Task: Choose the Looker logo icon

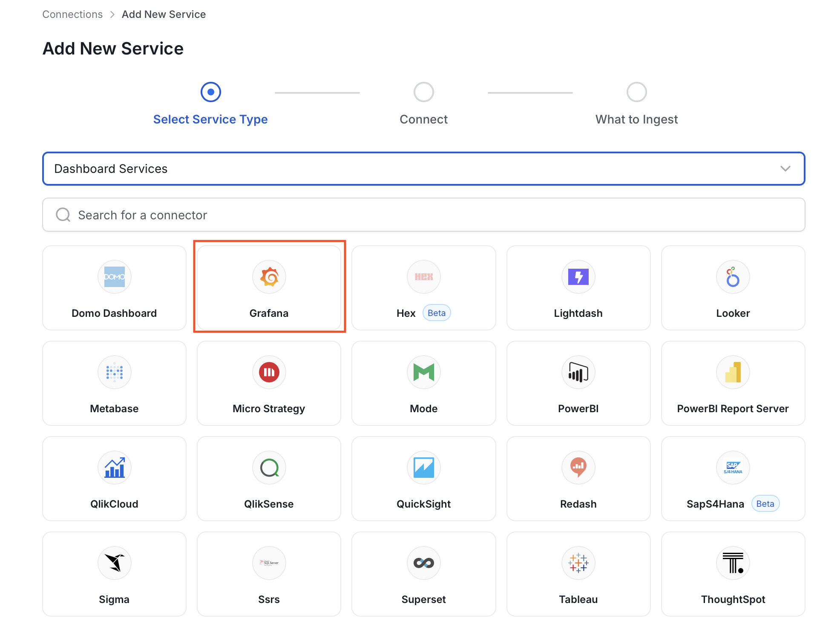Action: (733, 277)
